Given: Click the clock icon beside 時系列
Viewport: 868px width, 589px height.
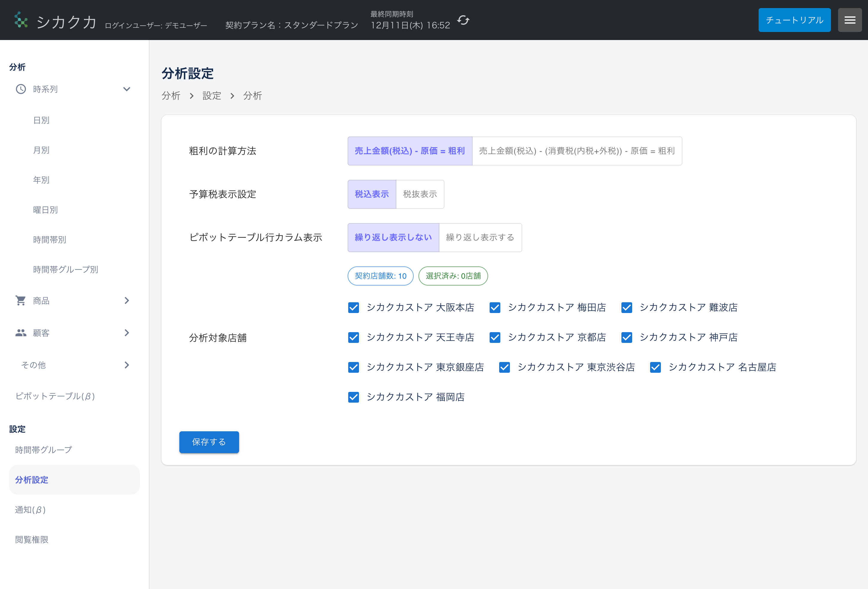Looking at the screenshot, I should [21, 89].
